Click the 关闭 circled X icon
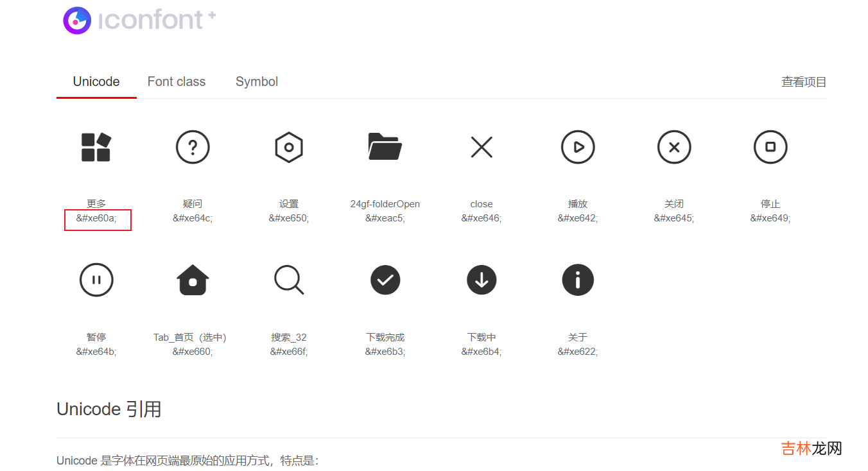 click(674, 147)
